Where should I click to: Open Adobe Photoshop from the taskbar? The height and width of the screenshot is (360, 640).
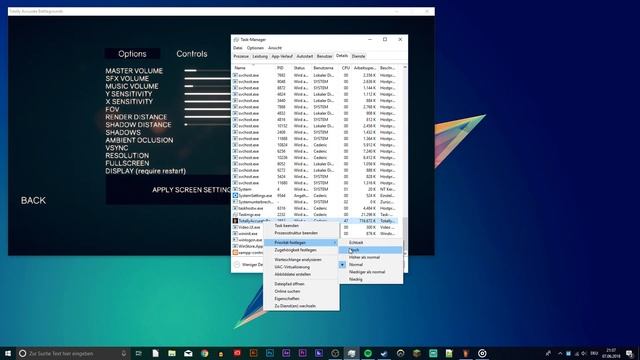point(270,353)
